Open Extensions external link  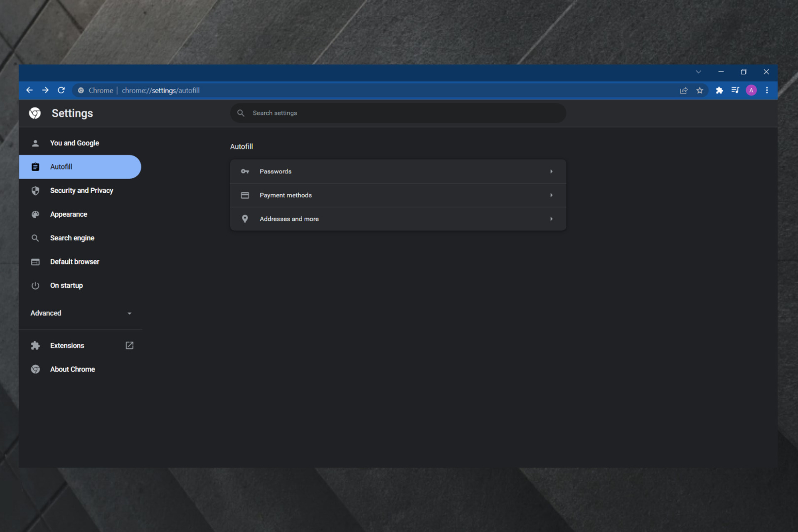click(x=129, y=345)
